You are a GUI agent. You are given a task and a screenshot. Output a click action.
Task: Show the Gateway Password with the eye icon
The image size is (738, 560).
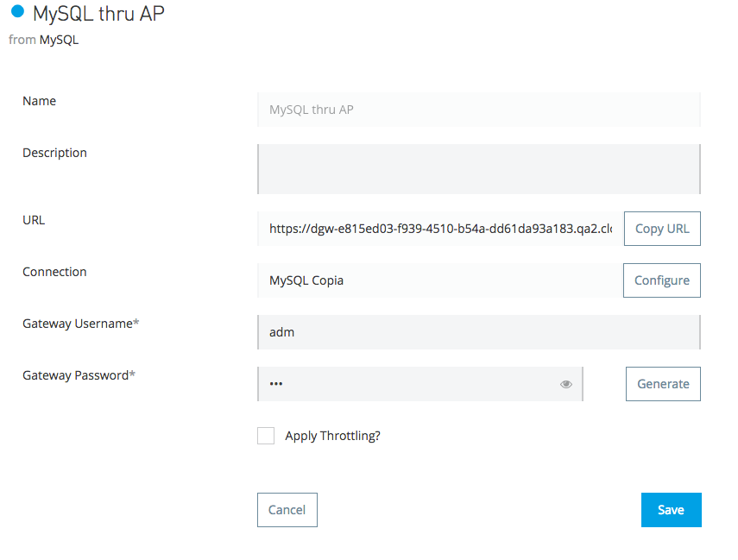tap(566, 384)
